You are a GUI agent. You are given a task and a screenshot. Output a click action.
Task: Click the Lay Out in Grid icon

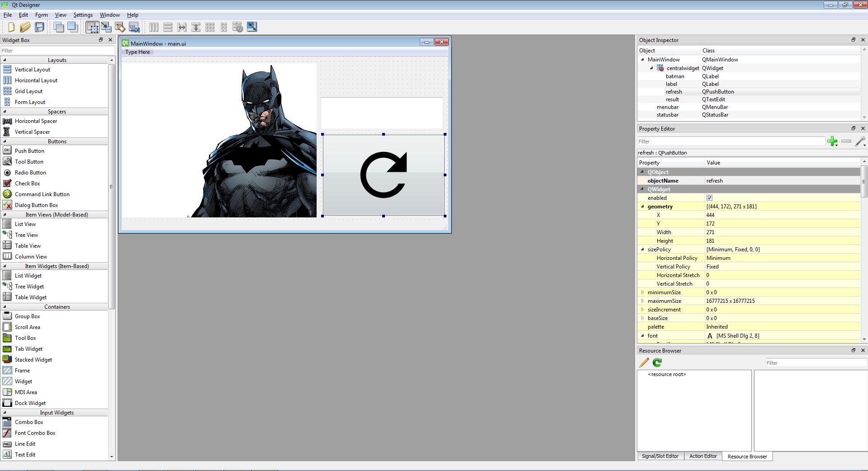tap(210, 27)
